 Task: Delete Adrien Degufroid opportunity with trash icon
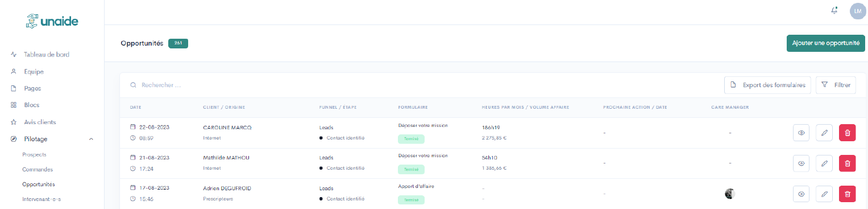[x=847, y=194]
